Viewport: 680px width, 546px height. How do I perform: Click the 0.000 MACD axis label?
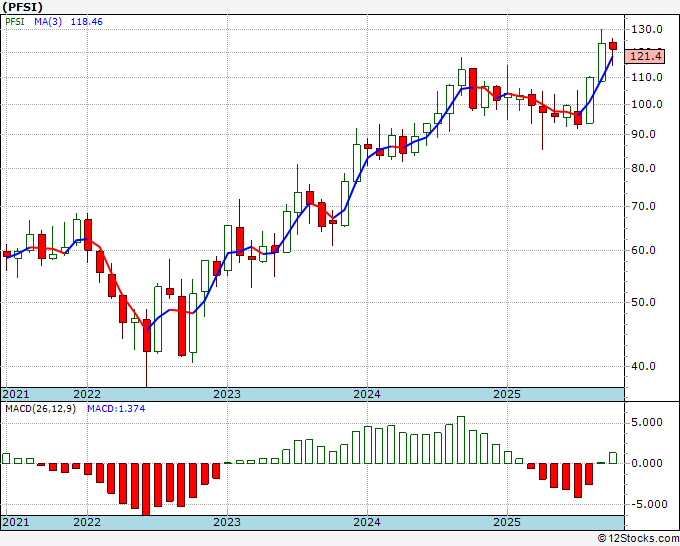(x=647, y=463)
